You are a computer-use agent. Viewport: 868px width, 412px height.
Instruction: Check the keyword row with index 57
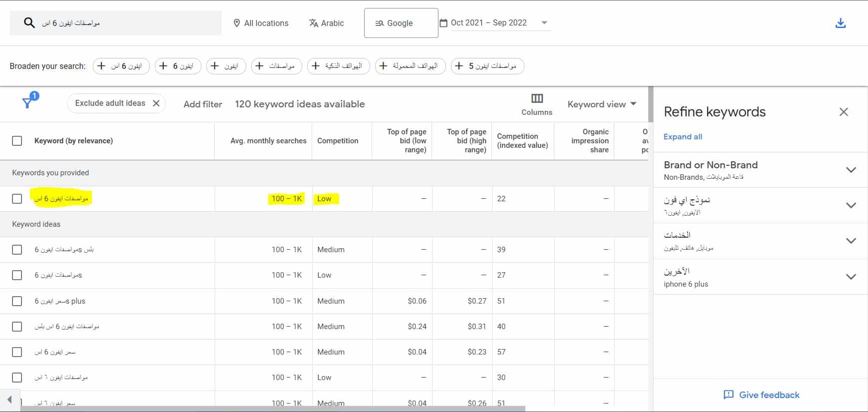pos(17,352)
